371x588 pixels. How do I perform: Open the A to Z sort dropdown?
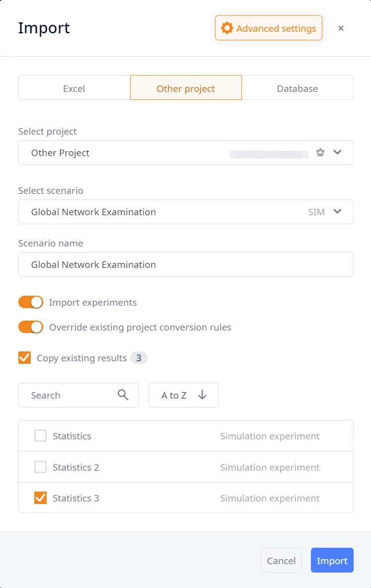coord(174,395)
